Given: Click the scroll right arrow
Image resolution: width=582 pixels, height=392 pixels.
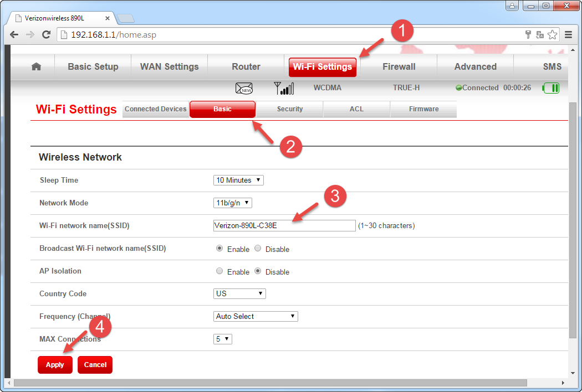Looking at the screenshot, I should 563,383.
